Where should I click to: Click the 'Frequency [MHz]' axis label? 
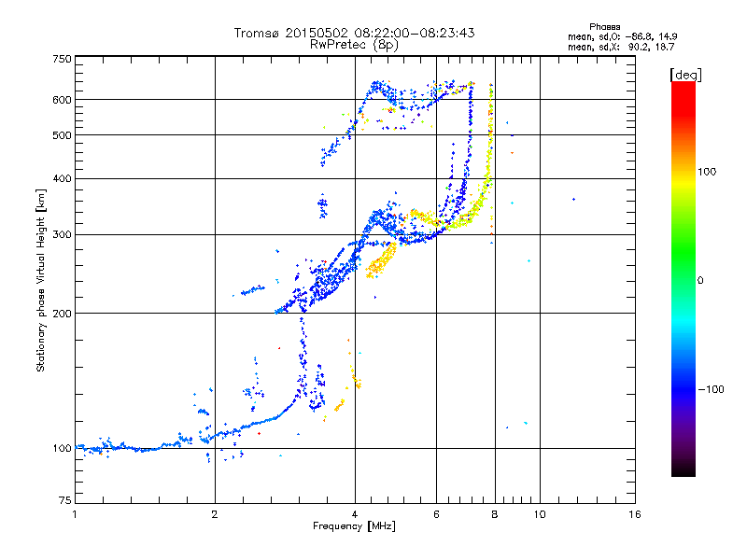click(354, 526)
